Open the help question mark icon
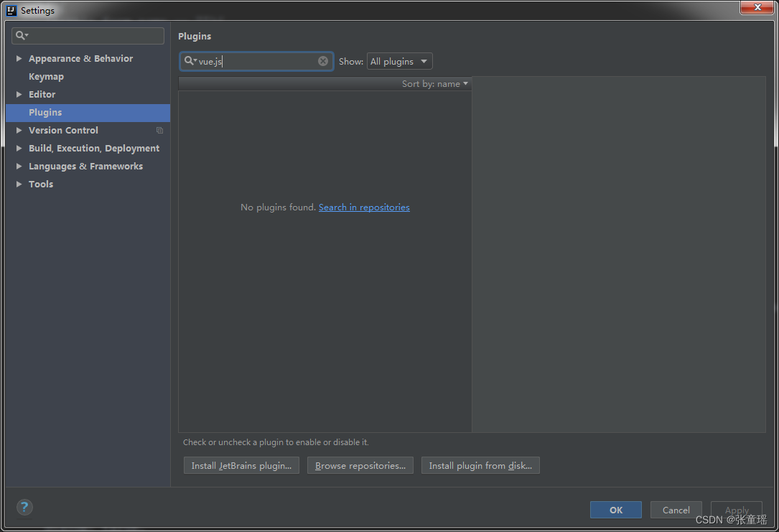Viewport: 779px width, 532px height. tap(24, 507)
